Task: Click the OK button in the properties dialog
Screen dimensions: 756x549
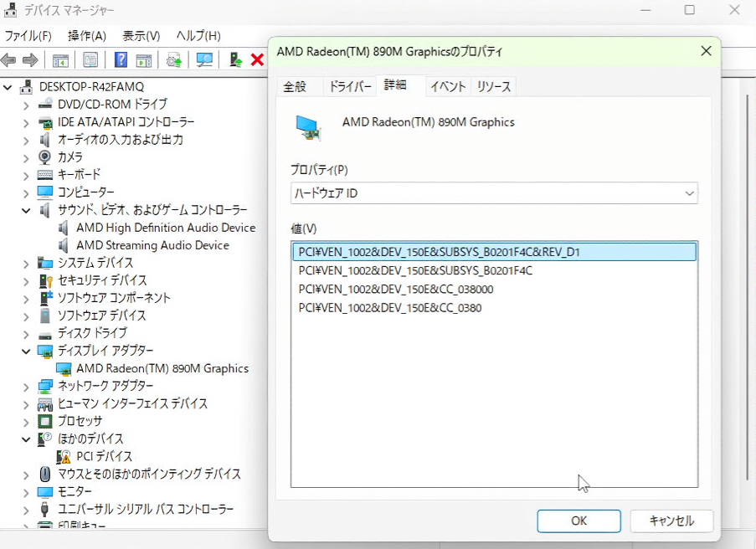Action: click(x=579, y=521)
